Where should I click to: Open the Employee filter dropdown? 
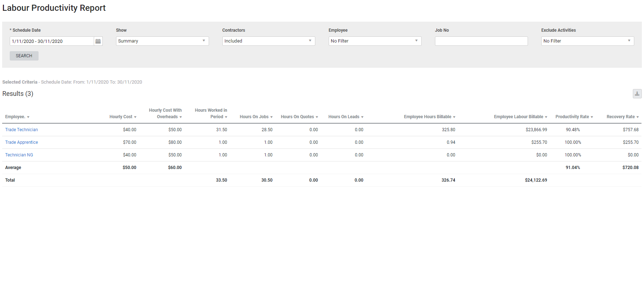click(x=375, y=41)
